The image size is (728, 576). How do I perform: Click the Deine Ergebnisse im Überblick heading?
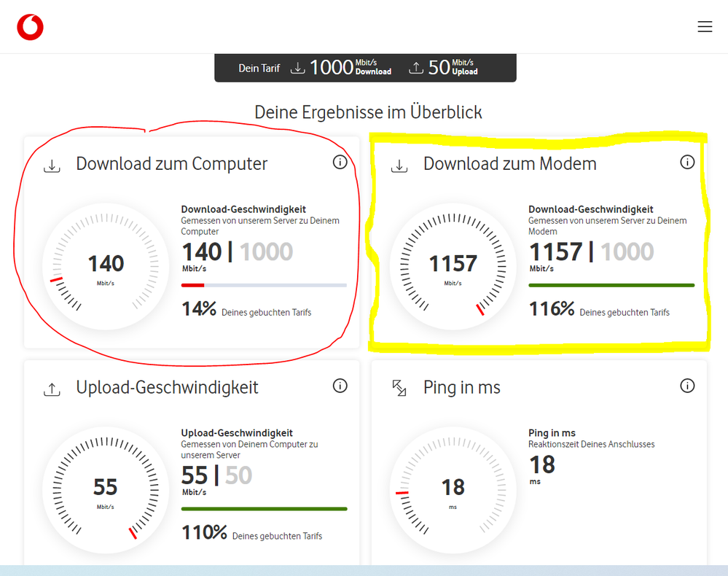[367, 112]
